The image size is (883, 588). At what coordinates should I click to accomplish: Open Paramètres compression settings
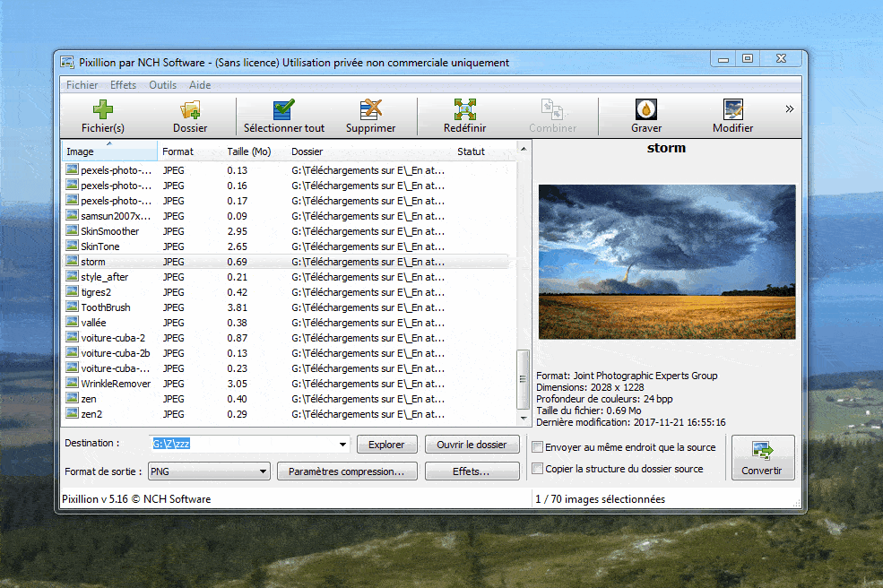click(x=347, y=471)
